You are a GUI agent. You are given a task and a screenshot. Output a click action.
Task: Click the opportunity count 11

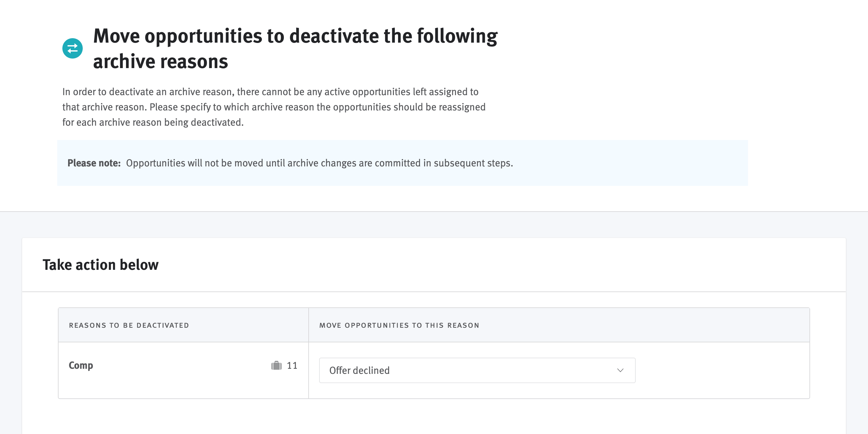tap(292, 365)
